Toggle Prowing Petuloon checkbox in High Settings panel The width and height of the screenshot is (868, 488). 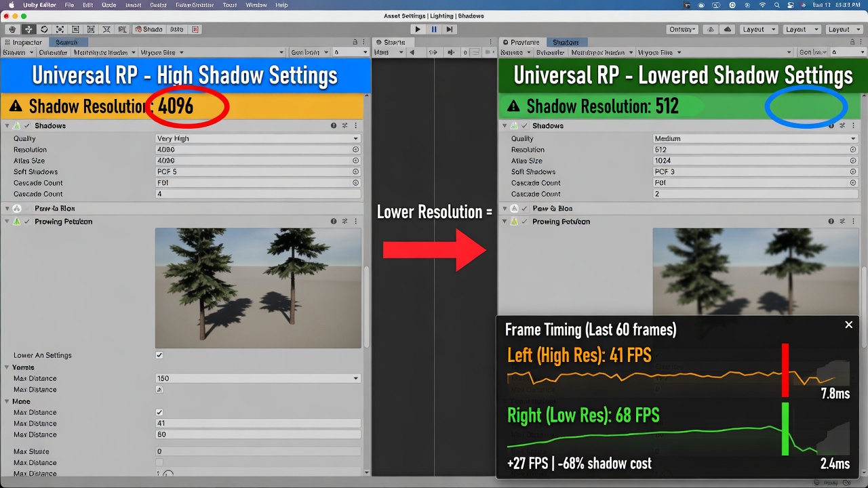27,222
